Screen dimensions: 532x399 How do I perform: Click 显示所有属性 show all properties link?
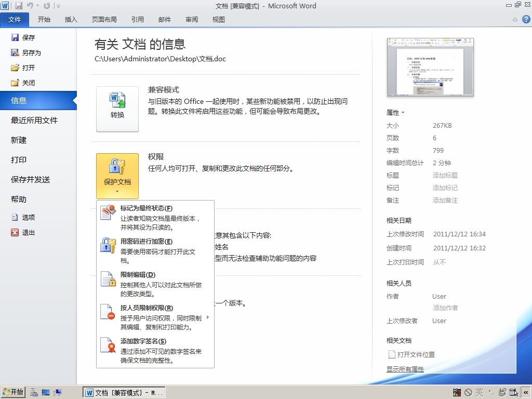(405, 369)
